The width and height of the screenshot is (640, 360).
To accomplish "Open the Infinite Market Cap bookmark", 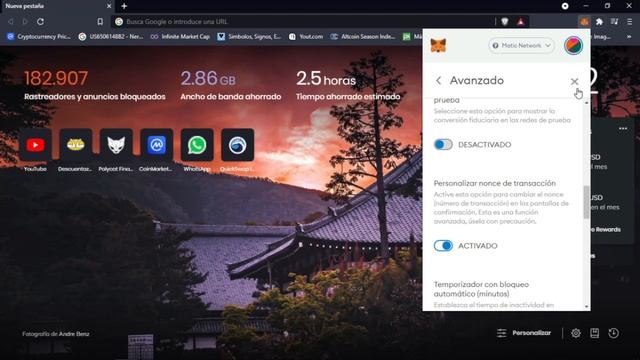I will (180, 36).
